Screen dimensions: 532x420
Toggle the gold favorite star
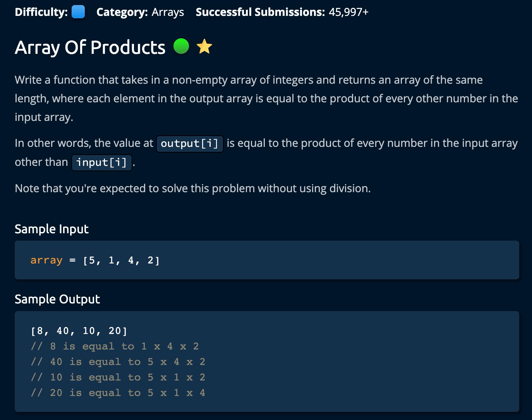point(204,46)
